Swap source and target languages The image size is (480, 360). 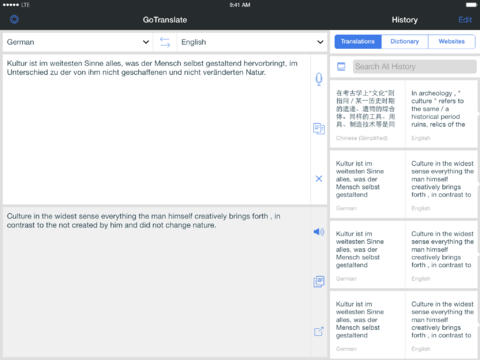pyautogui.click(x=165, y=42)
